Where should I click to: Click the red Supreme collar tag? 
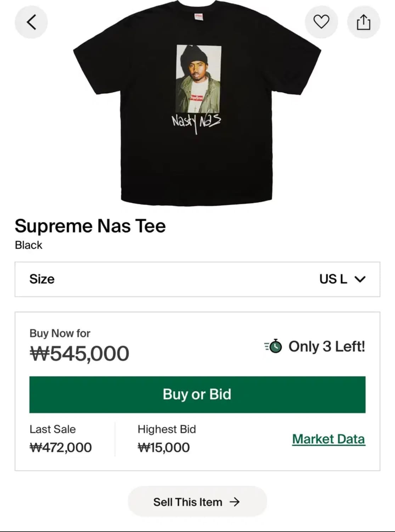(x=199, y=16)
